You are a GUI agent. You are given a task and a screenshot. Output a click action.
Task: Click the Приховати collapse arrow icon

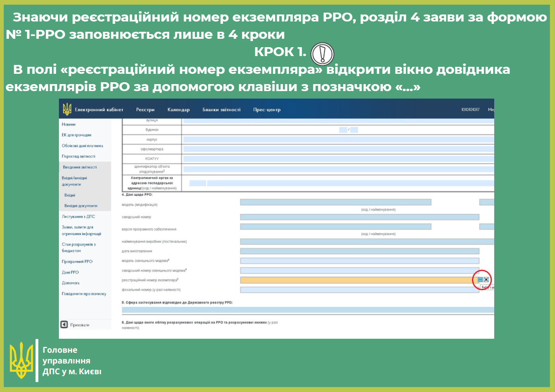[64, 324]
